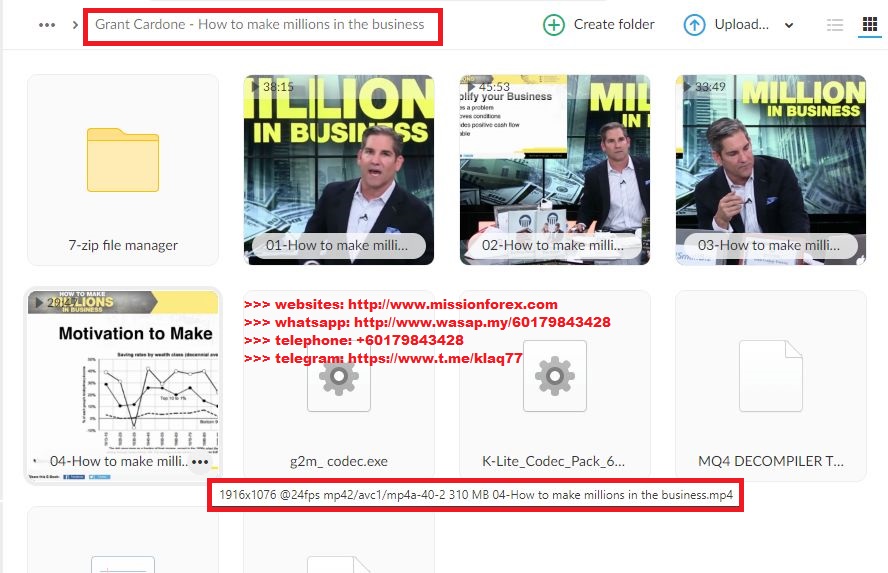The width and height of the screenshot is (888, 573).
Task: Select the K-Lite_Codec_Pack gear icon
Action: [554, 375]
